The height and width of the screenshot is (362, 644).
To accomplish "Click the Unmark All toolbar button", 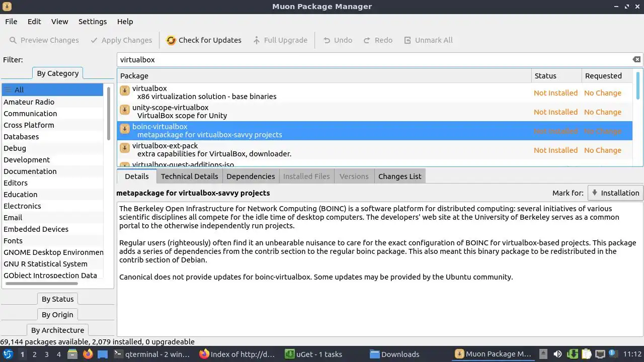I will click(x=429, y=40).
